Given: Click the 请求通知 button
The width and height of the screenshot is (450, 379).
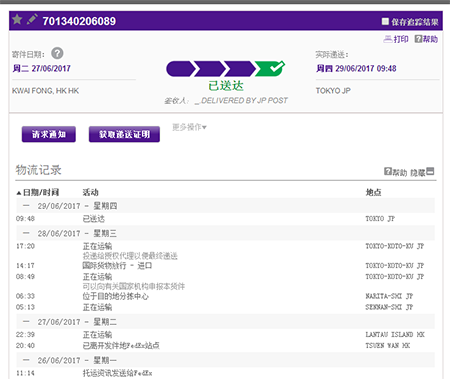Looking at the screenshot, I should pos(49,134).
